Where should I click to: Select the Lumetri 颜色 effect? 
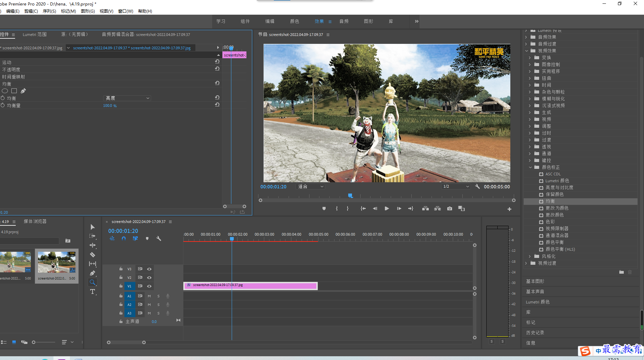557,181
